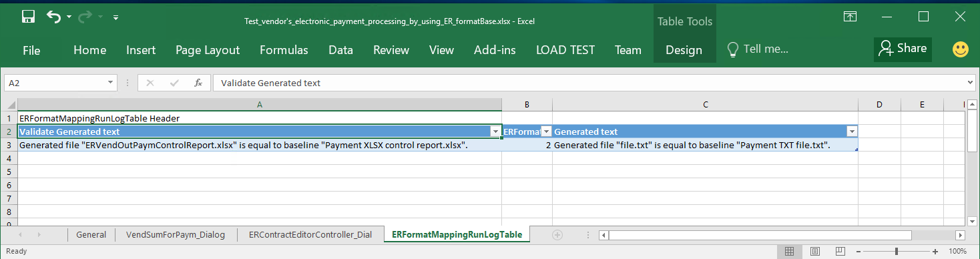Click the Insert Function fx icon
Viewport: 980px width, 259px height.
tap(198, 83)
